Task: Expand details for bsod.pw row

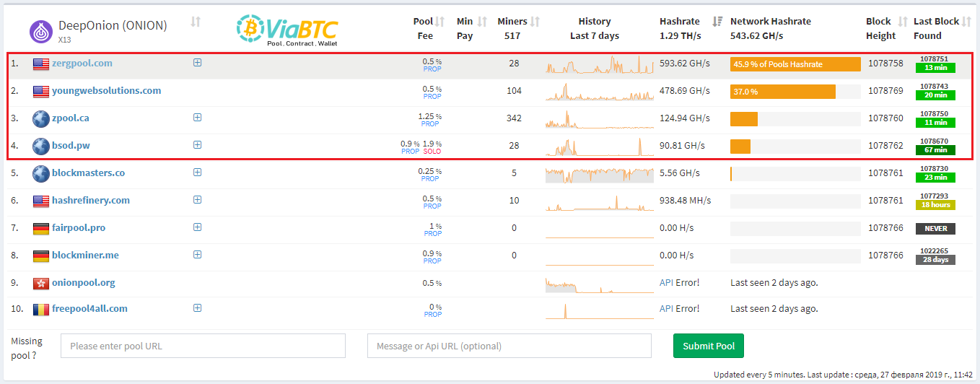Action: 197,144
